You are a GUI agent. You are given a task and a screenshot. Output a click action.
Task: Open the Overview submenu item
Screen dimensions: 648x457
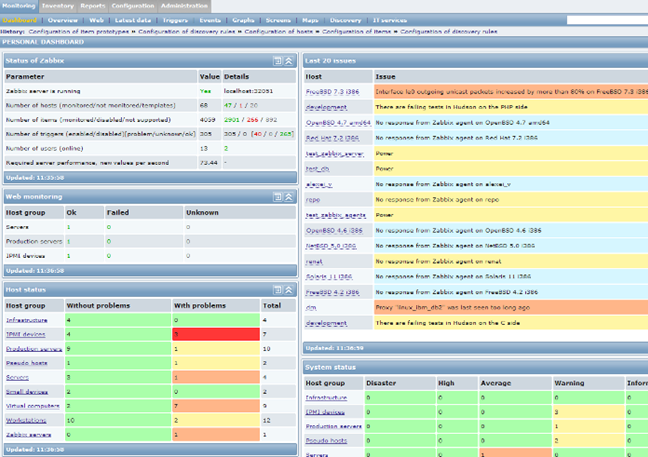[x=62, y=20]
